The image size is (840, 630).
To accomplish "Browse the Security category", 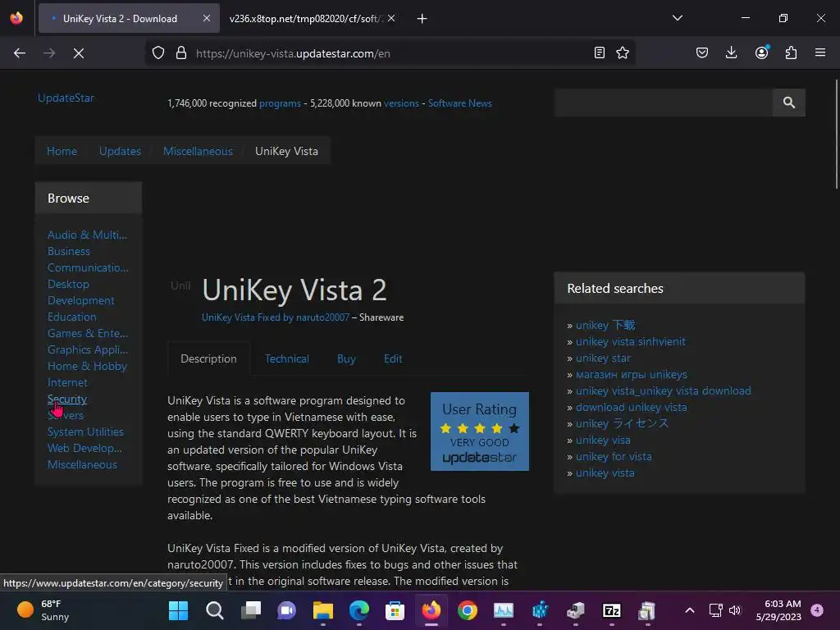I will pyautogui.click(x=67, y=399).
